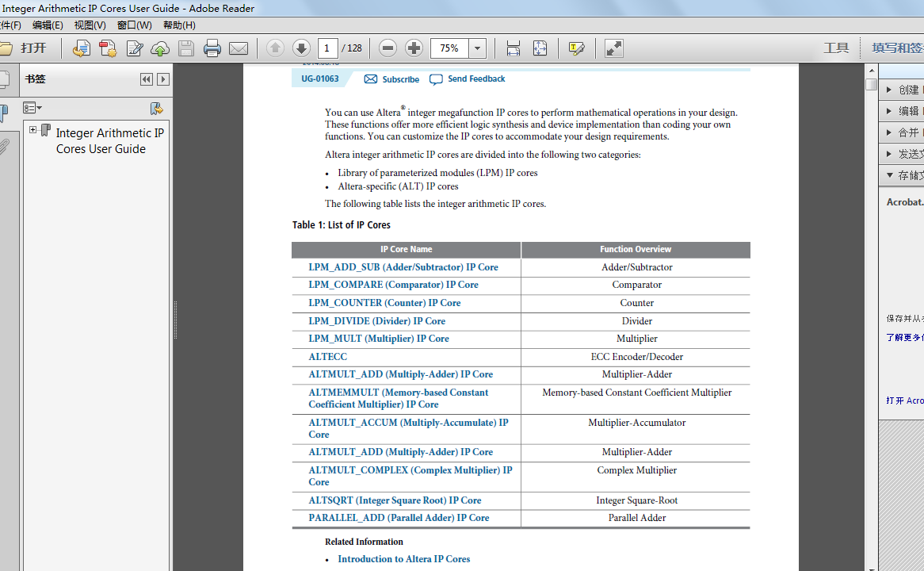Expand the 编辑 section in right pane
This screenshot has width=924, height=571.
(902, 111)
